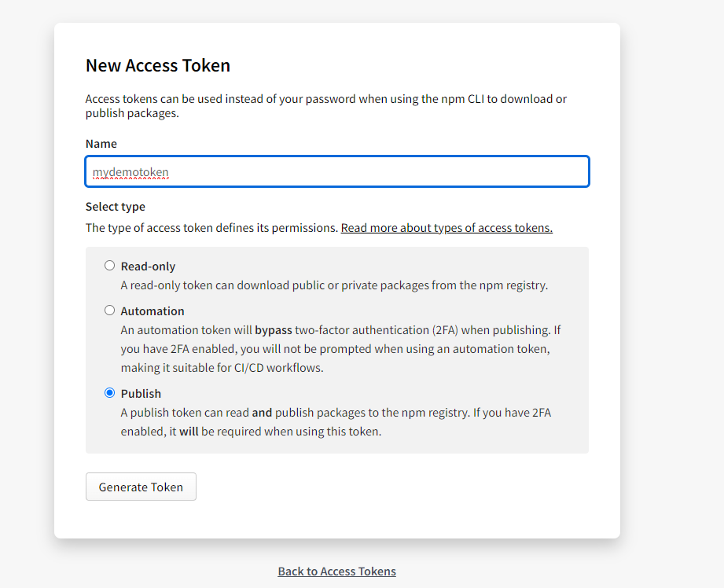Image resolution: width=724 pixels, height=588 pixels.
Task: Click the bold 'Automation' option label
Action: [x=153, y=311]
